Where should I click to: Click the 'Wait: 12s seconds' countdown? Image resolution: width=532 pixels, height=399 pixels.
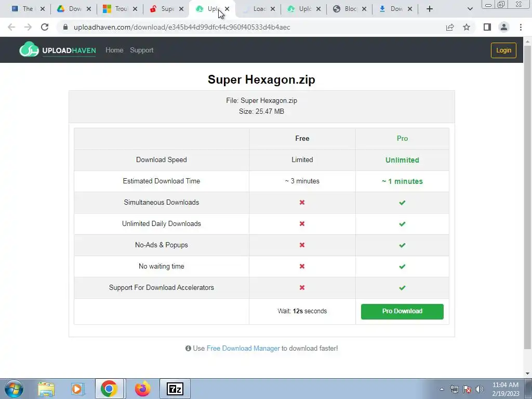[302, 311]
